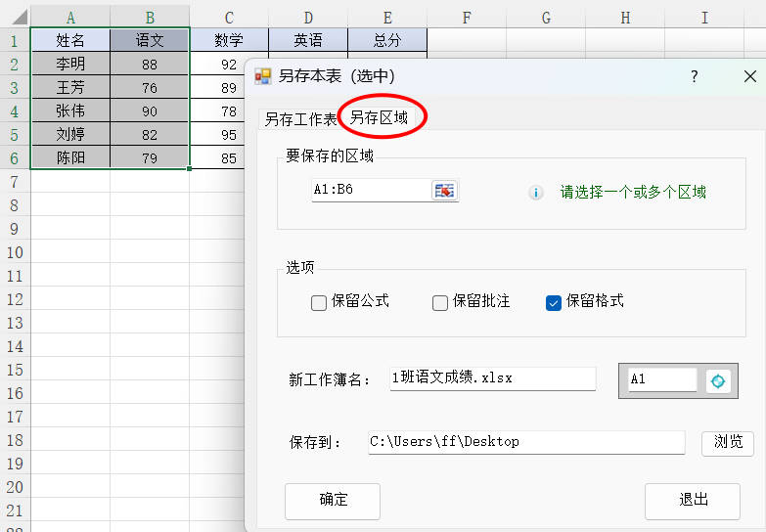Click the A1:B6 region input box
The image size is (766, 532).
pyautogui.click(x=369, y=191)
